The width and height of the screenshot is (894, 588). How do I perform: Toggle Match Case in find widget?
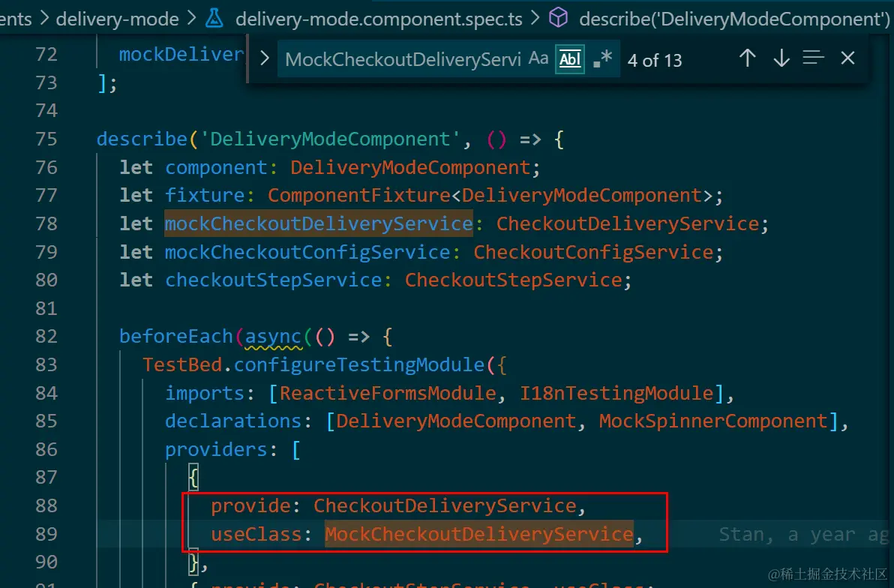click(x=538, y=58)
